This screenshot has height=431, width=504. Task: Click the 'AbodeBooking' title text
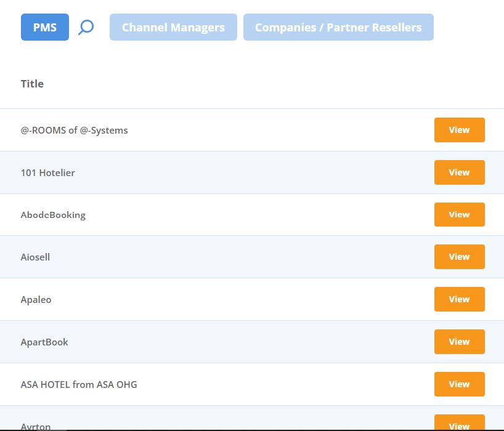tap(53, 215)
